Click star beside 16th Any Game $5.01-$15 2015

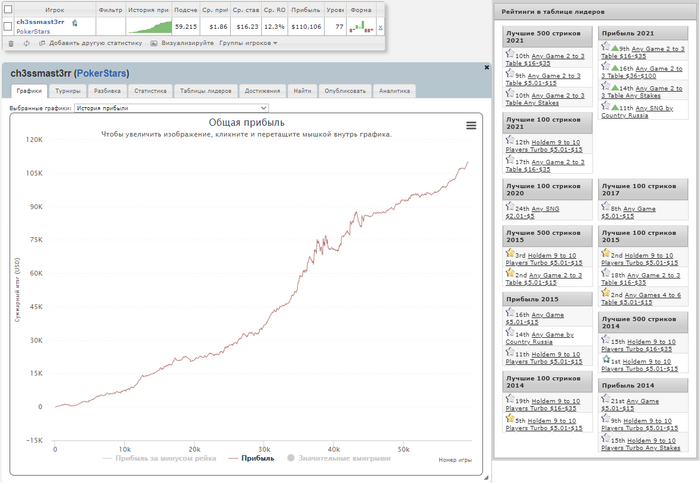tap(510, 313)
